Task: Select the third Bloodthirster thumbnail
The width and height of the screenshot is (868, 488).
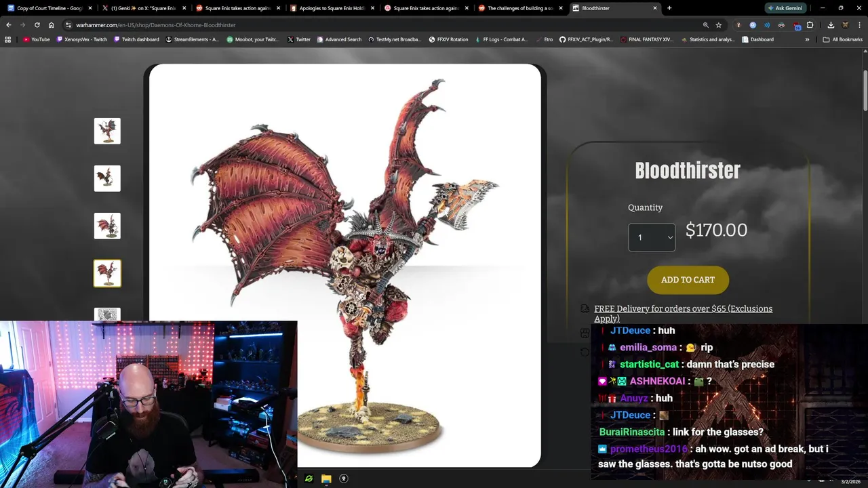Action: [107, 226]
